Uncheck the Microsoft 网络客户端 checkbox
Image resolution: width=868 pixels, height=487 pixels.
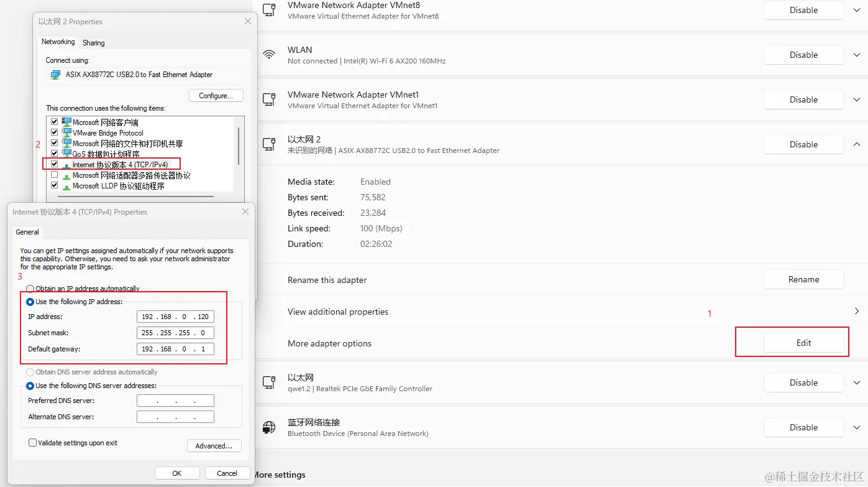tap(55, 122)
